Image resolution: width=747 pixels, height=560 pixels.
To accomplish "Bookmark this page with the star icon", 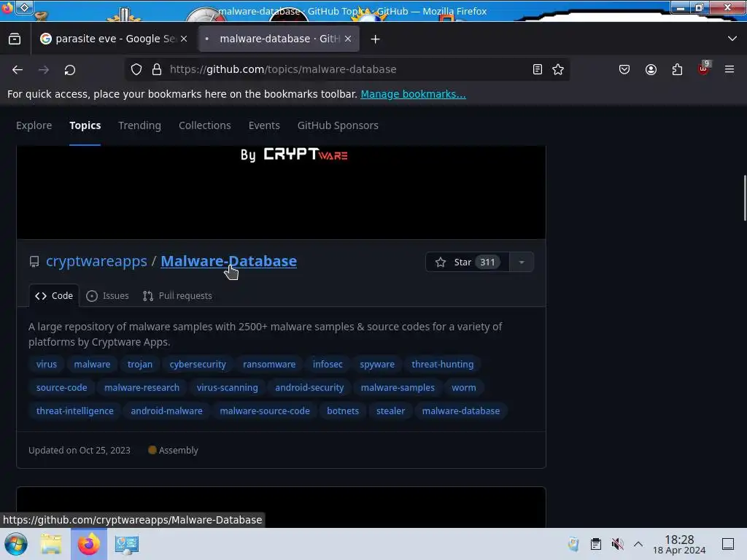I will [558, 69].
